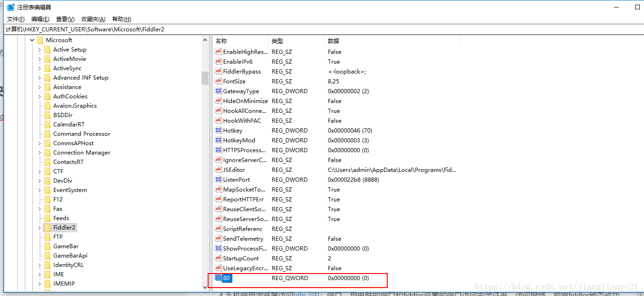Expand the IME tree node
Image resolution: width=644 pixels, height=296 pixels.
coord(40,274)
